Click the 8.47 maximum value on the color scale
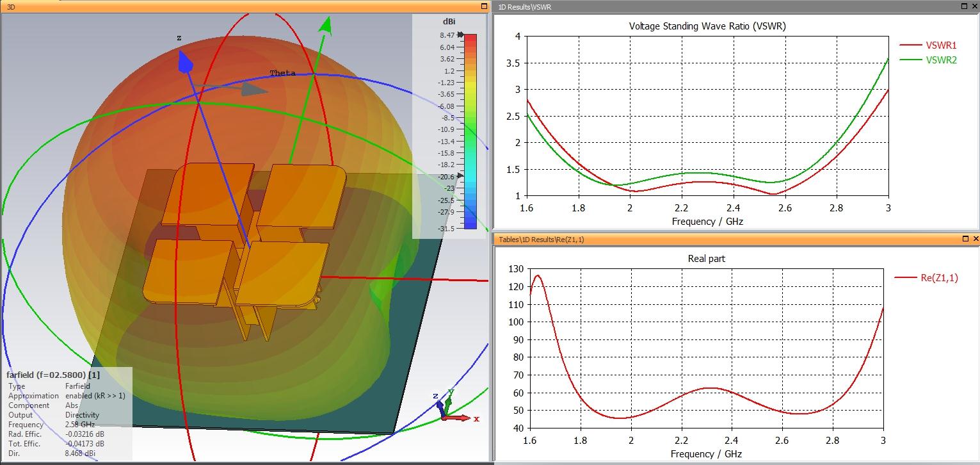980x465 pixels. coord(447,35)
